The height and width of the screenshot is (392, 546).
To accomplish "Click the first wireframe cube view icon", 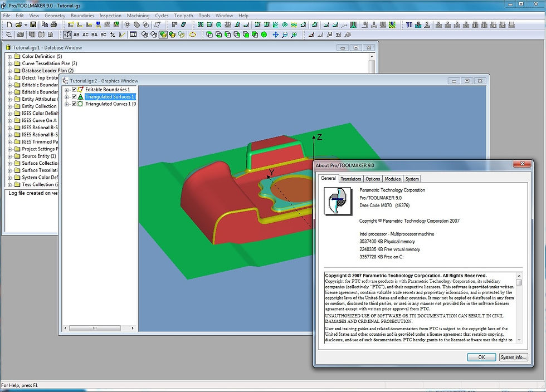I will tap(209, 35).
